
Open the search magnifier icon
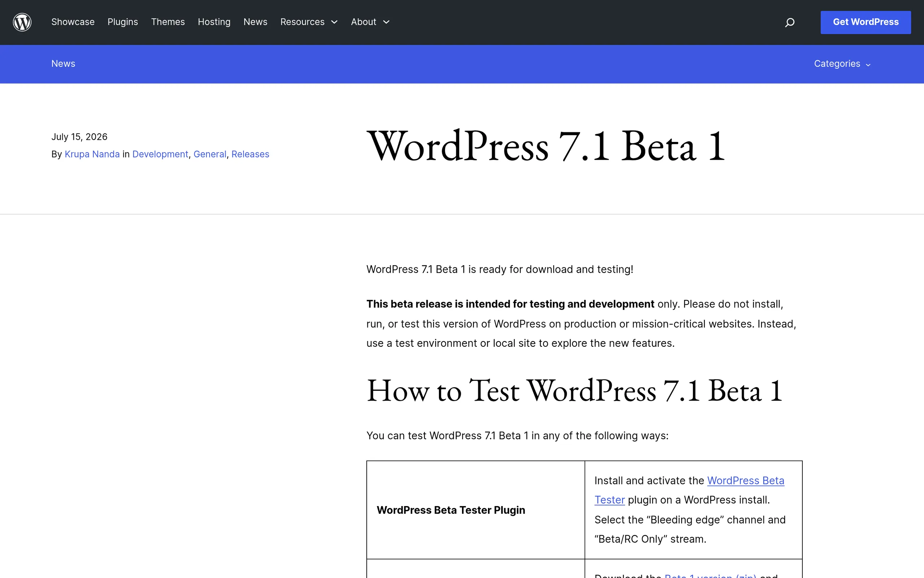(790, 22)
